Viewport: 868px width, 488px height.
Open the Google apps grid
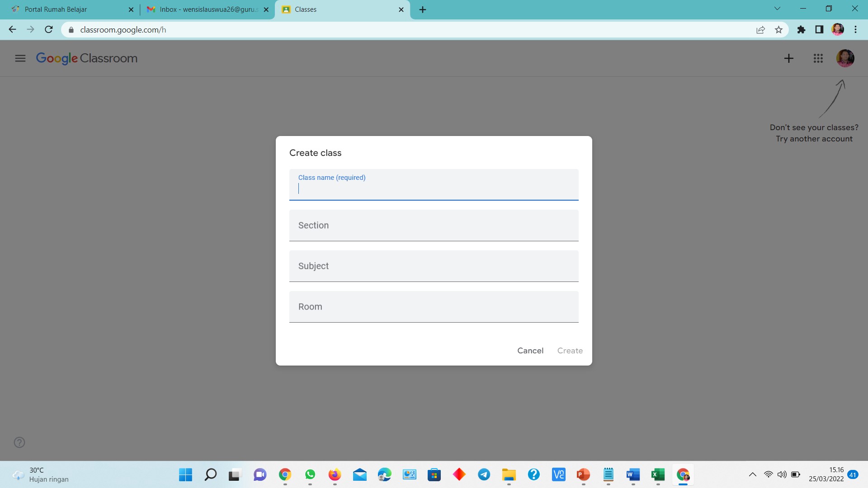pyautogui.click(x=818, y=58)
